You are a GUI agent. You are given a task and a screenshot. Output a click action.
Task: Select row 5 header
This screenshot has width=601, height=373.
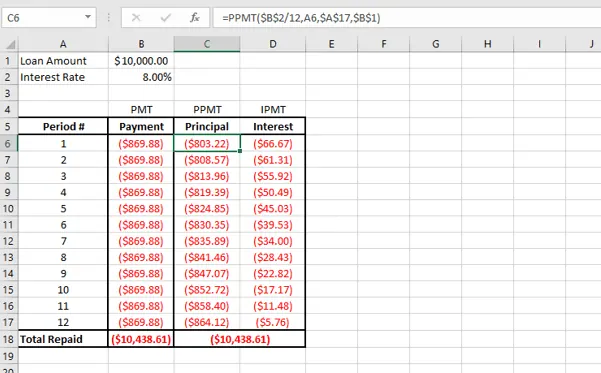[8, 127]
